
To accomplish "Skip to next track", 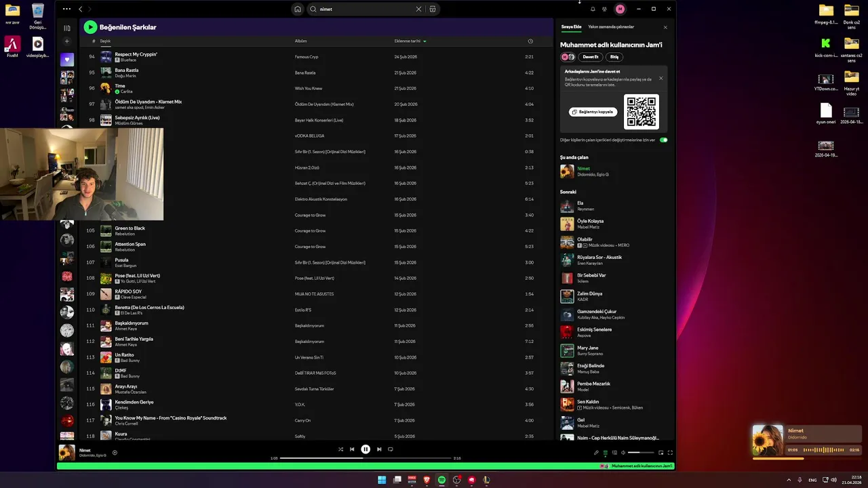I will tap(379, 449).
